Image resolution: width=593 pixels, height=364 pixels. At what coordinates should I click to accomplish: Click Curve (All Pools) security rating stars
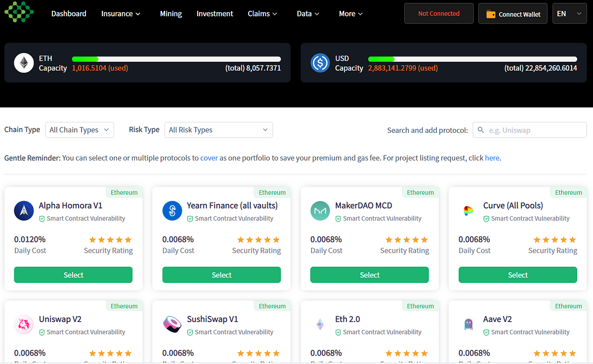pyautogui.click(x=555, y=240)
